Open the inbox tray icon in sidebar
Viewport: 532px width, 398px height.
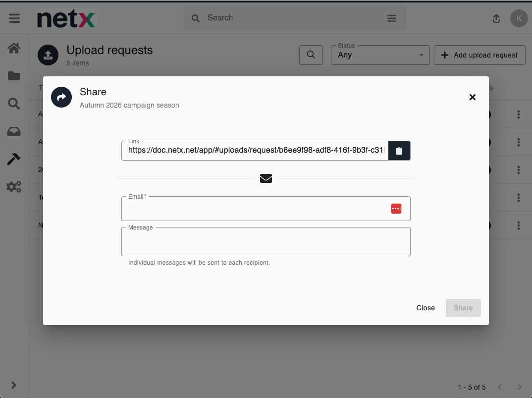(x=14, y=131)
